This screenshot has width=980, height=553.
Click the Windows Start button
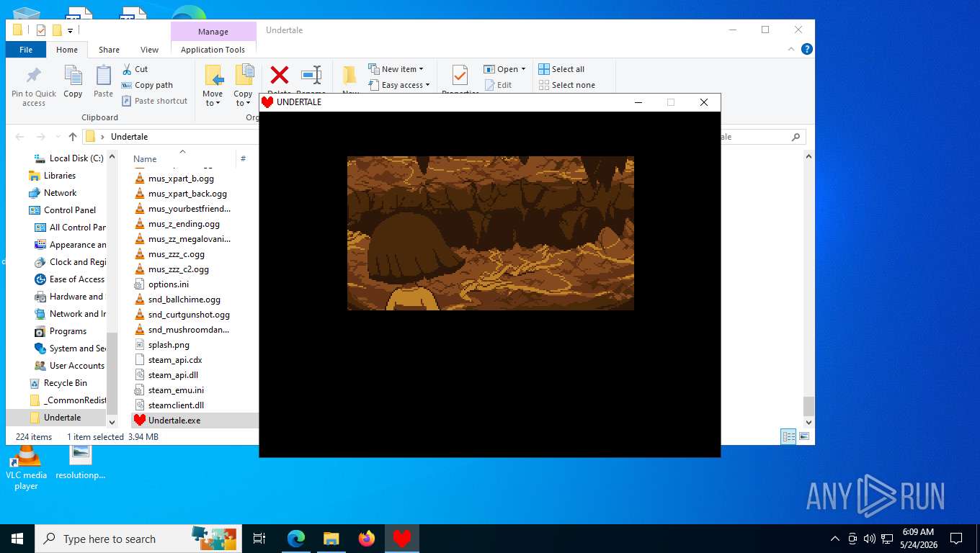(17, 539)
